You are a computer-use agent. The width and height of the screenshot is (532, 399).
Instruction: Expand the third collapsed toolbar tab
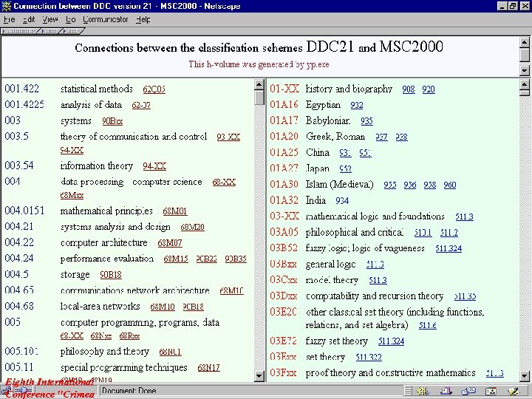tap(72, 31)
